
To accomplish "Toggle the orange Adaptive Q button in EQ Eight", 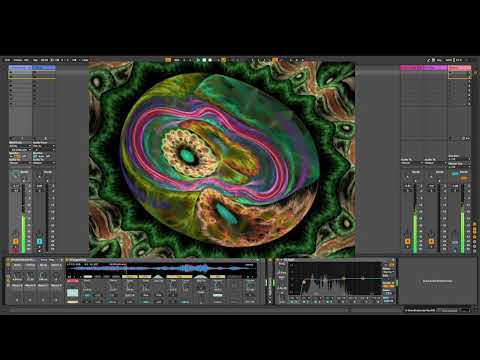I will 388,286.
